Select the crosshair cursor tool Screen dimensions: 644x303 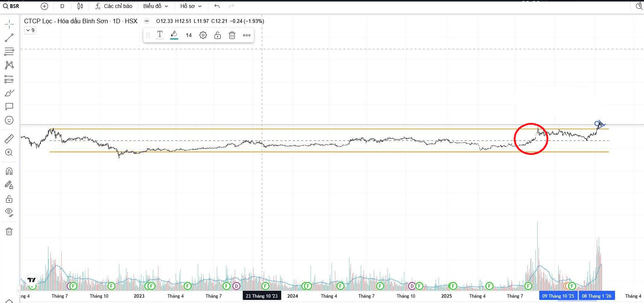pyautogui.click(x=9, y=24)
